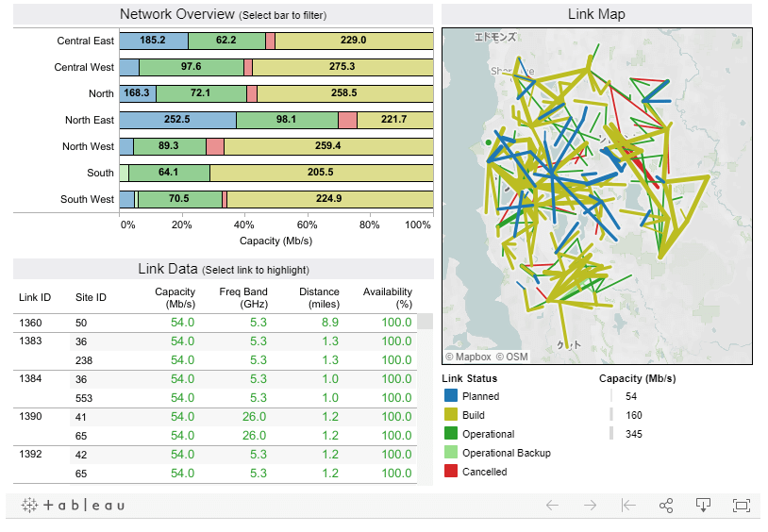This screenshot has height=532, width=768.
Task: Click the South 205.5 yellow bar segment
Action: coord(322,173)
